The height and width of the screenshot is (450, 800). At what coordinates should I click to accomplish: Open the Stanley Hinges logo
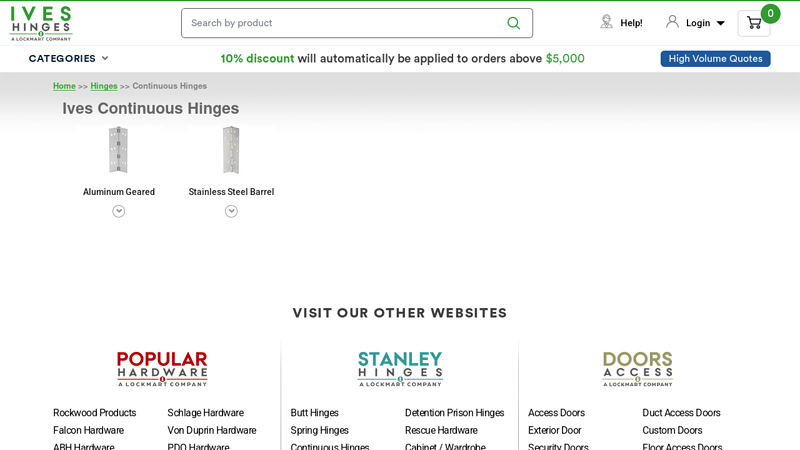[x=400, y=369]
